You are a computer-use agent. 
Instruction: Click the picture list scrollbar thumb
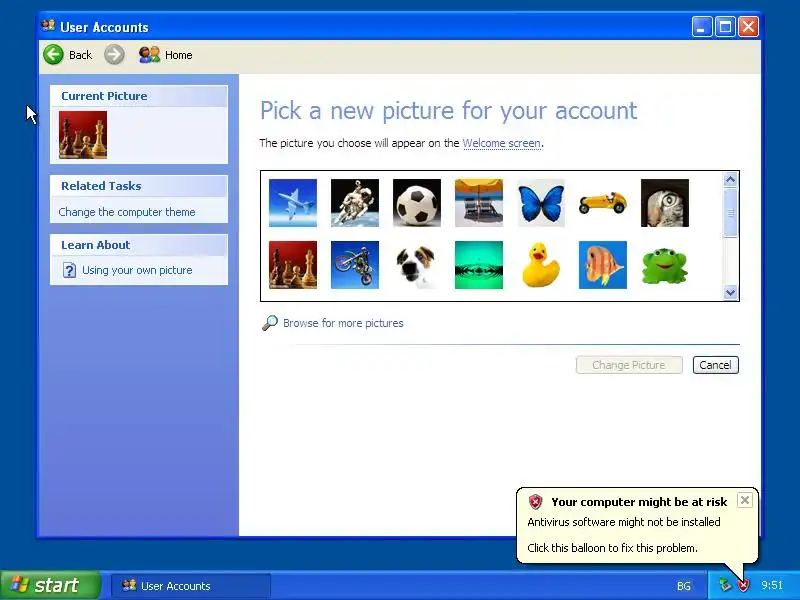click(x=731, y=213)
